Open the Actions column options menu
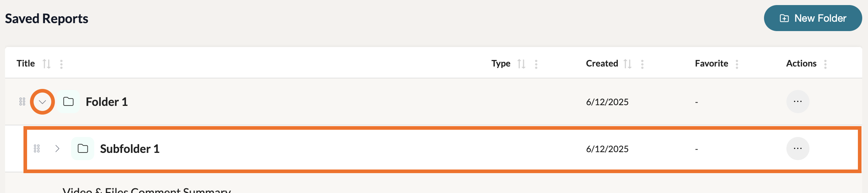 pyautogui.click(x=825, y=64)
